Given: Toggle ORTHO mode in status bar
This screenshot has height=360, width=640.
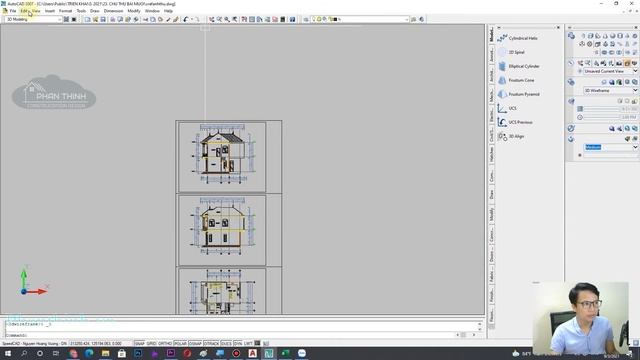Looking at the screenshot, I should coord(165,344).
